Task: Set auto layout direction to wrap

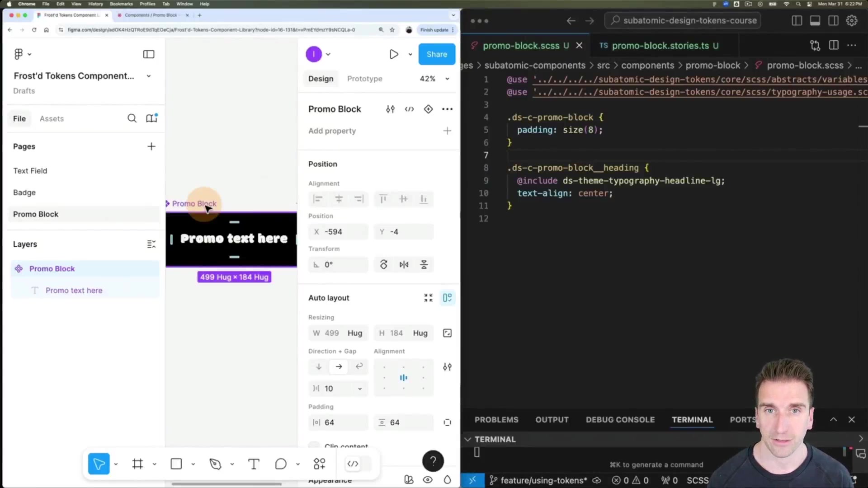Action: pyautogui.click(x=359, y=366)
